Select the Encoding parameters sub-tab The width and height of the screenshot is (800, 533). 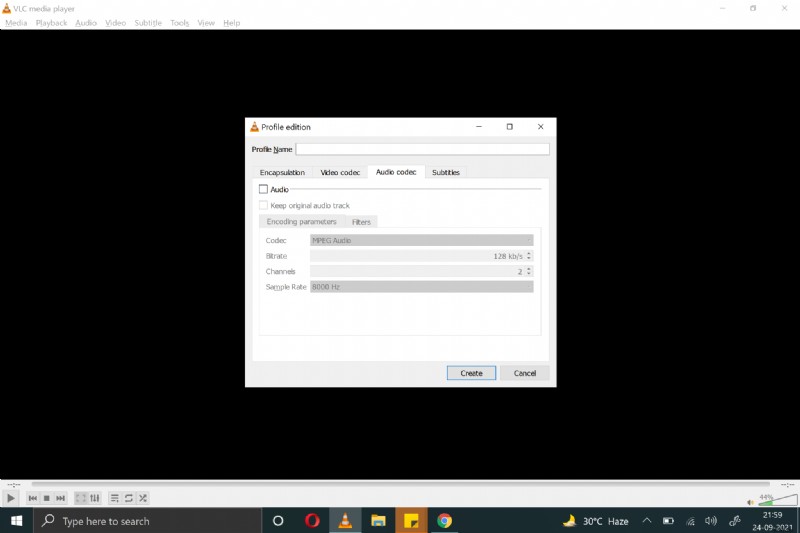[x=302, y=221]
